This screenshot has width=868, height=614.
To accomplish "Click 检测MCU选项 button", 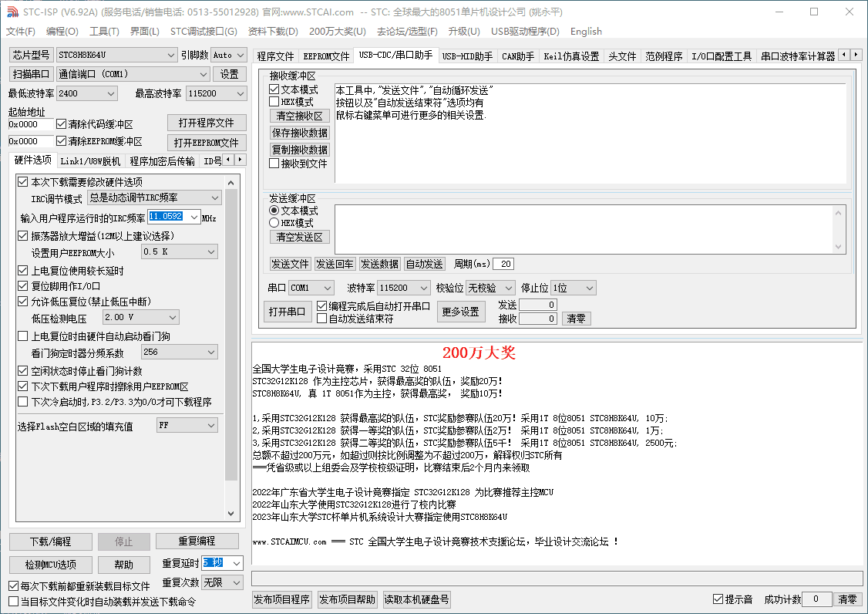I will (x=50, y=565).
